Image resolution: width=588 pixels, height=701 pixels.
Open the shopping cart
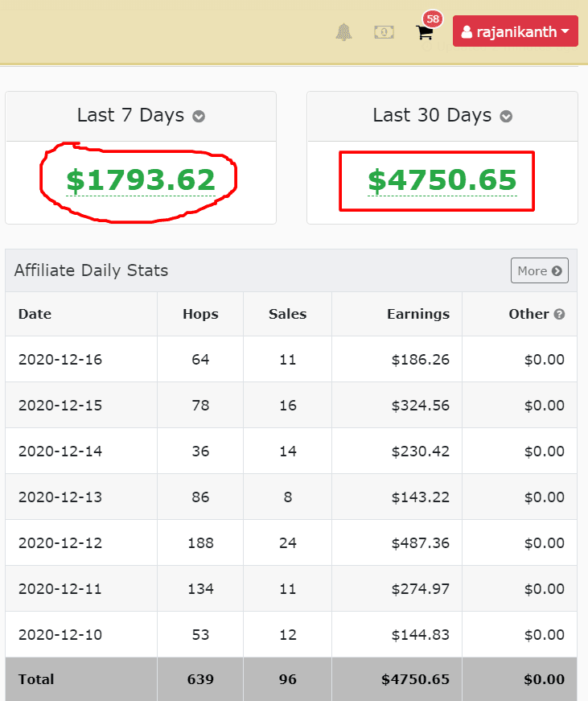pos(424,33)
